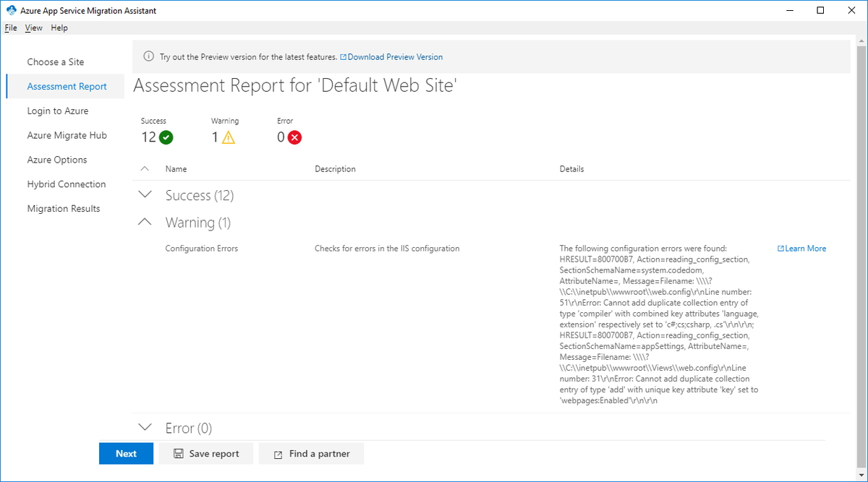Go to the Login to Azure step
The image size is (868, 482).
[58, 111]
